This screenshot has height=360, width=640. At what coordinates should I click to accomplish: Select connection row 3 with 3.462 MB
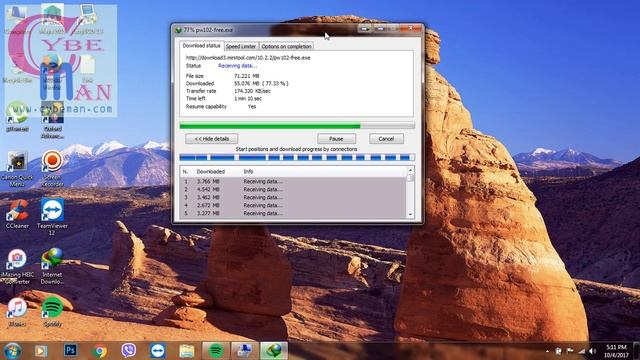293,197
